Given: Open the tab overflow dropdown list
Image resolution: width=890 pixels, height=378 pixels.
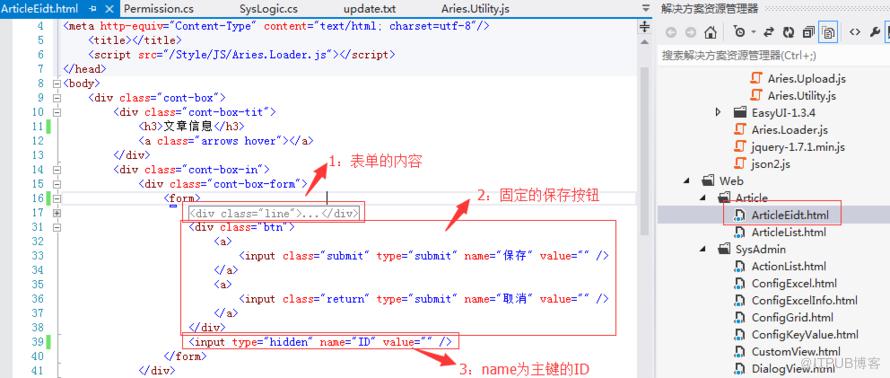Looking at the screenshot, I should tap(645, 9).
